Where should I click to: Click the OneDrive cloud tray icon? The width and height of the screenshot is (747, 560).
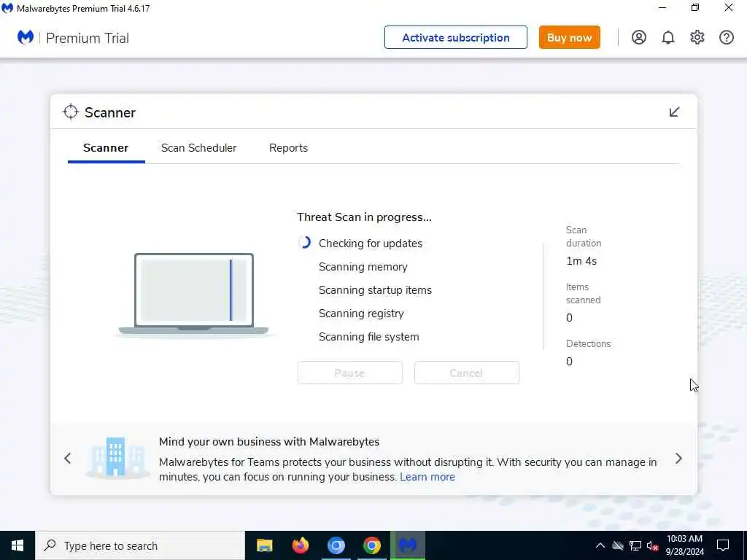coord(618,545)
